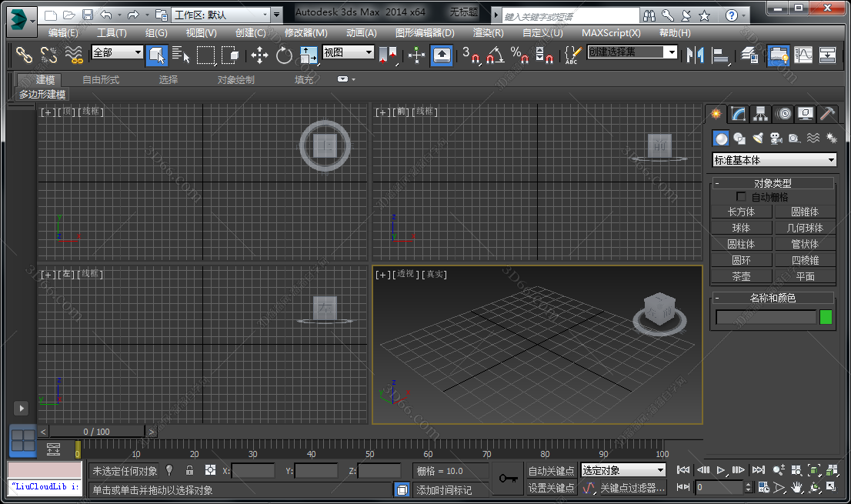Open the 标准基本体 dropdown
Screen dimensions: 851x504
click(773, 159)
